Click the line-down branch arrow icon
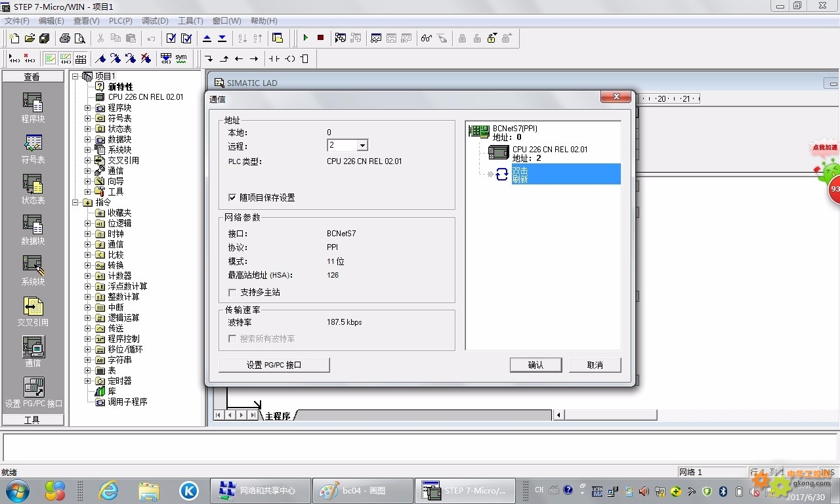Viewport: 840px width, 504px height. pos(209,58)
